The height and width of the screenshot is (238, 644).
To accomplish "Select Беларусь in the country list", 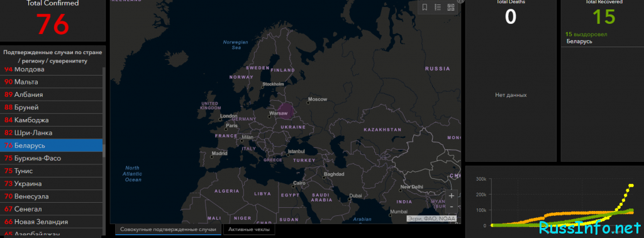I will [x=52, y=145].
